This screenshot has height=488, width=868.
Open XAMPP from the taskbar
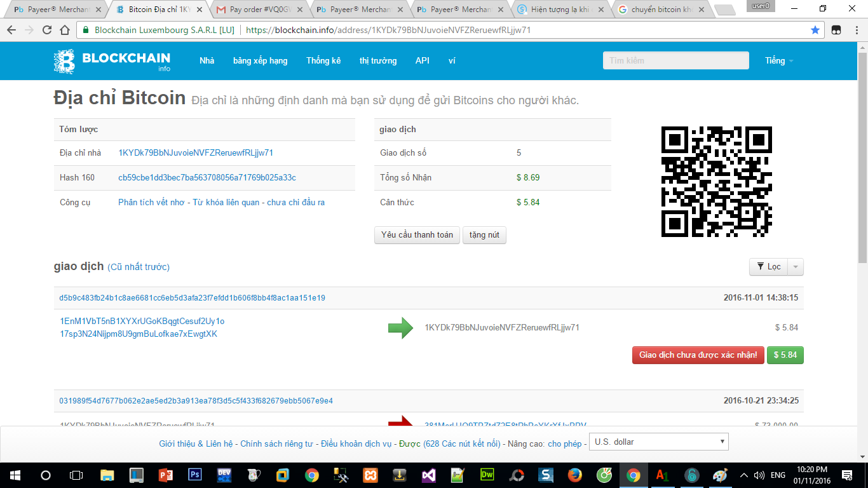[370, 475]
